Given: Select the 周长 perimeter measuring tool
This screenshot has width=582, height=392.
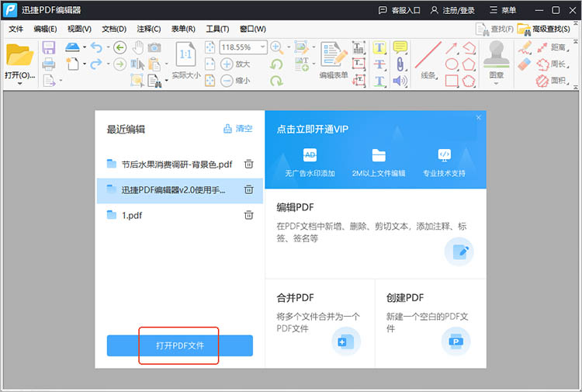Looking at the screenshot, I should 553,64.
